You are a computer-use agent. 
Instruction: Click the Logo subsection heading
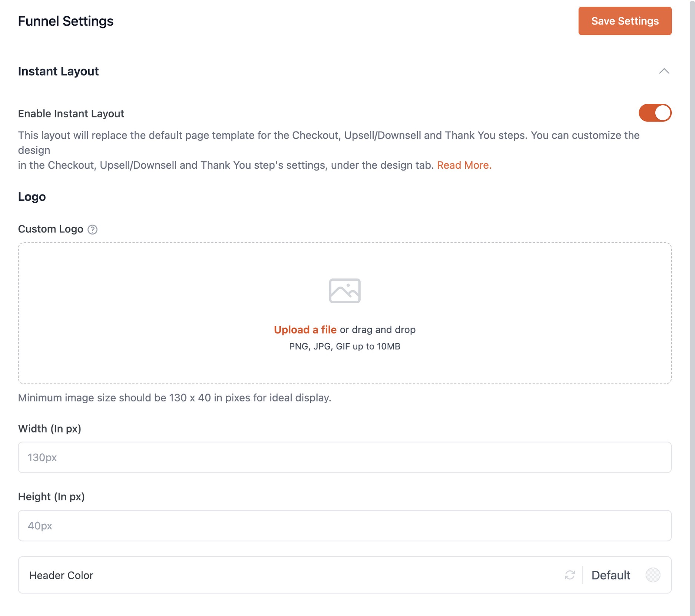click(x=32, y=197)
